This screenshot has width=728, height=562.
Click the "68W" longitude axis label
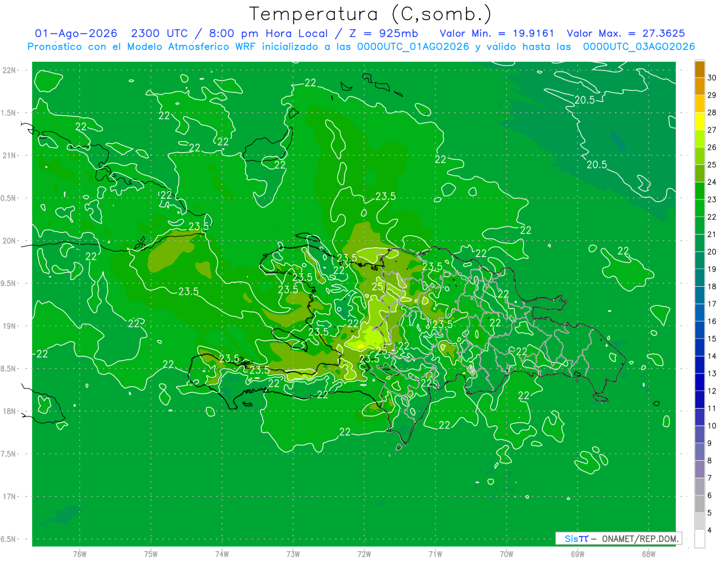point(649,554)
